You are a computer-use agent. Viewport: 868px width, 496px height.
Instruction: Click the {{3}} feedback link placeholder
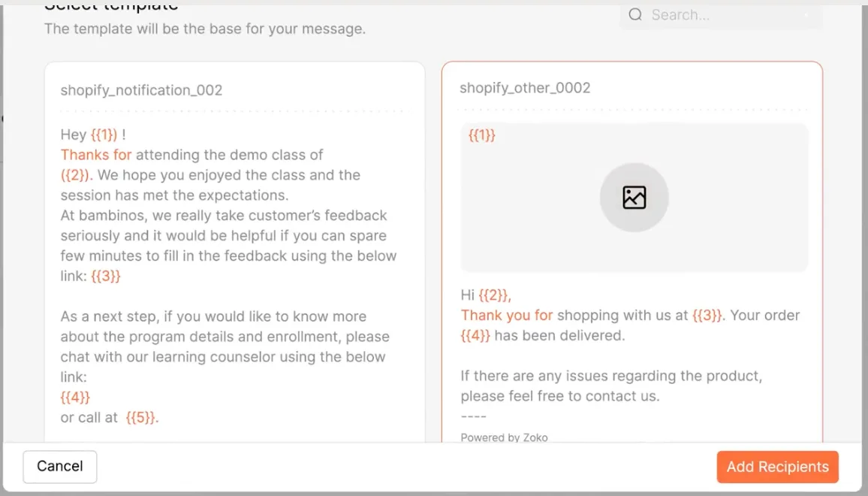pyautogui.click(x=105, y=276)
